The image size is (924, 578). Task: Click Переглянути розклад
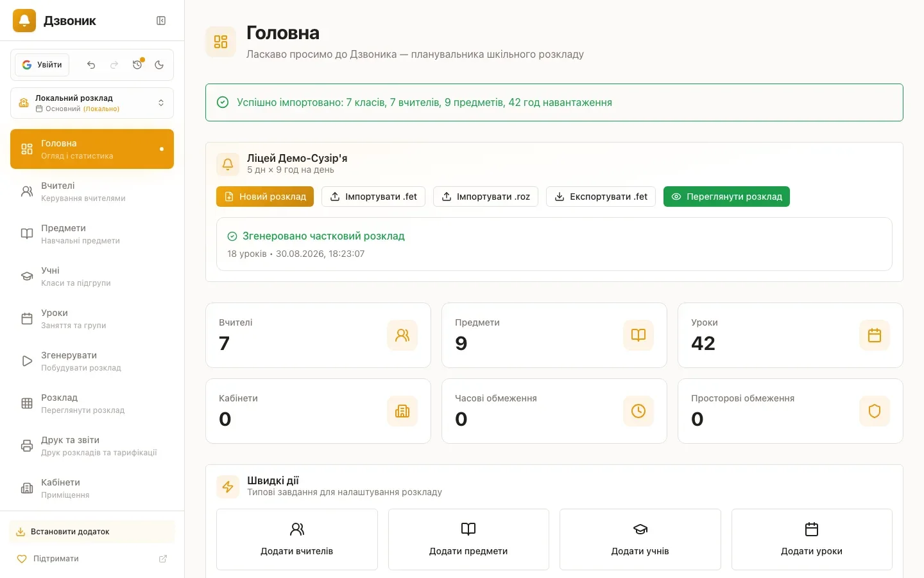[x=726, y=197]
